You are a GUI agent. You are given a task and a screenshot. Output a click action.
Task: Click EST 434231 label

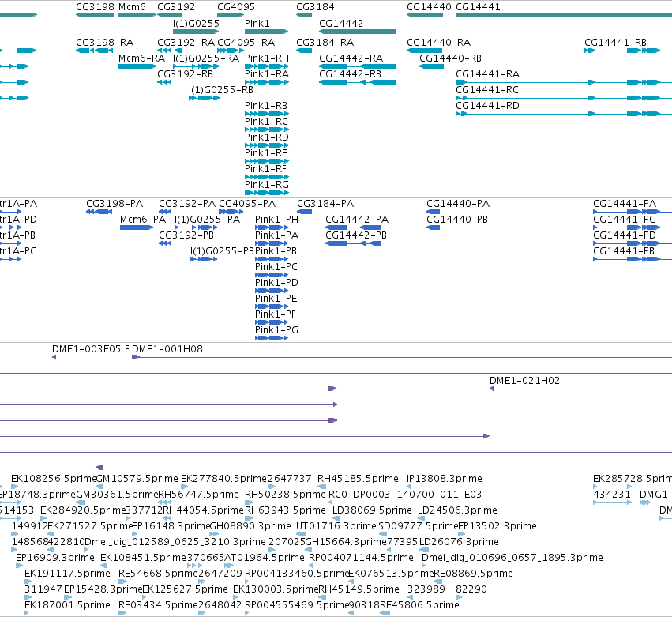click(611, 495)
